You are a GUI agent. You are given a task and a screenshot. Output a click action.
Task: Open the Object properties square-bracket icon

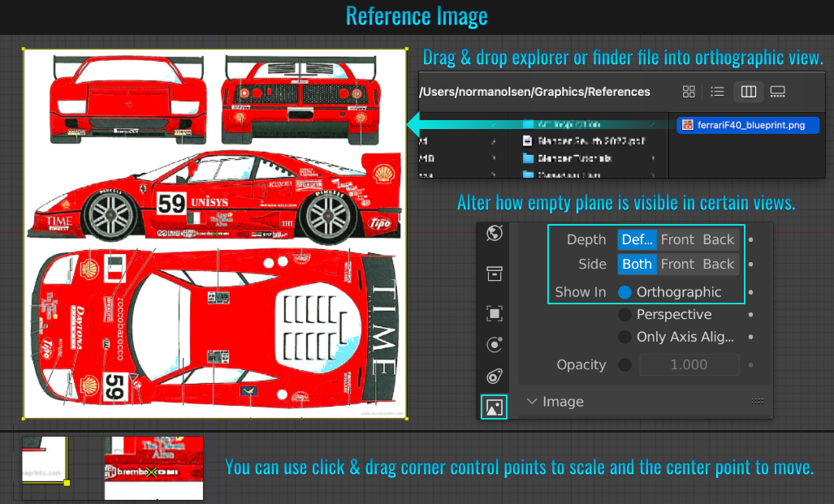tap(494, 313)
